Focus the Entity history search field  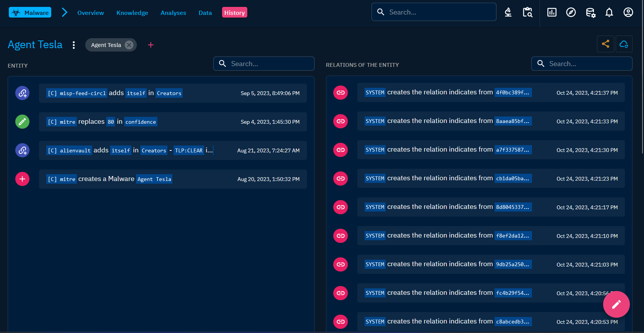tap(264, 64)
